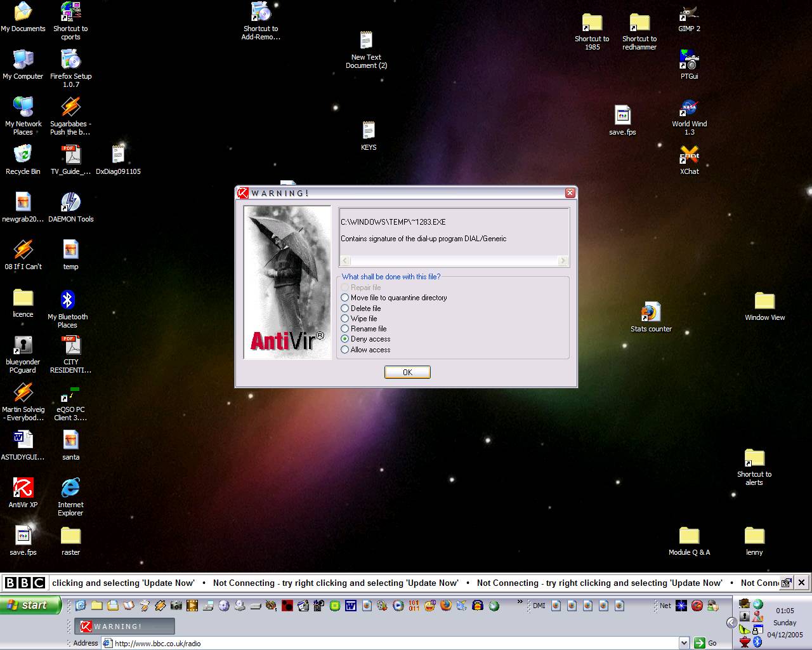Select the Stats counter icon
812x650 pixels.
(651, 317)
